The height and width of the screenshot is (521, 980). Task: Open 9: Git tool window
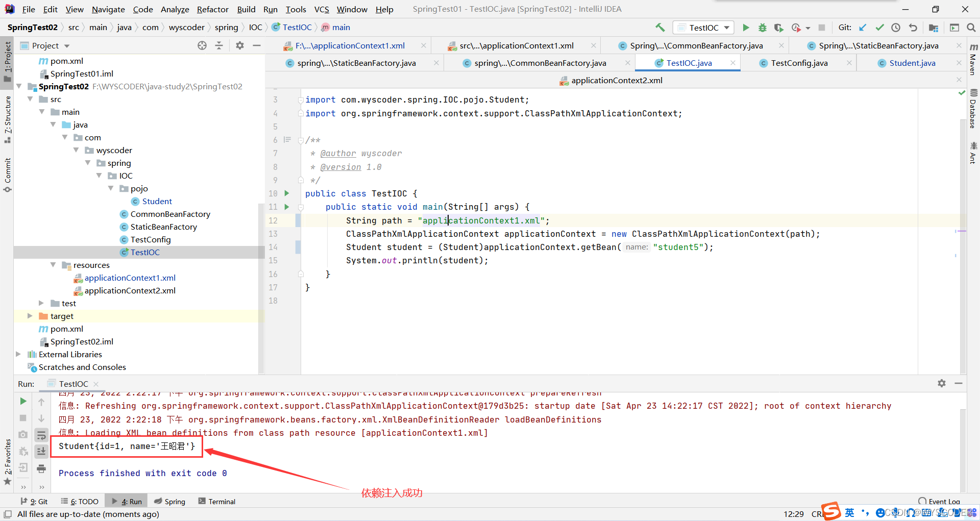(34, 502)
